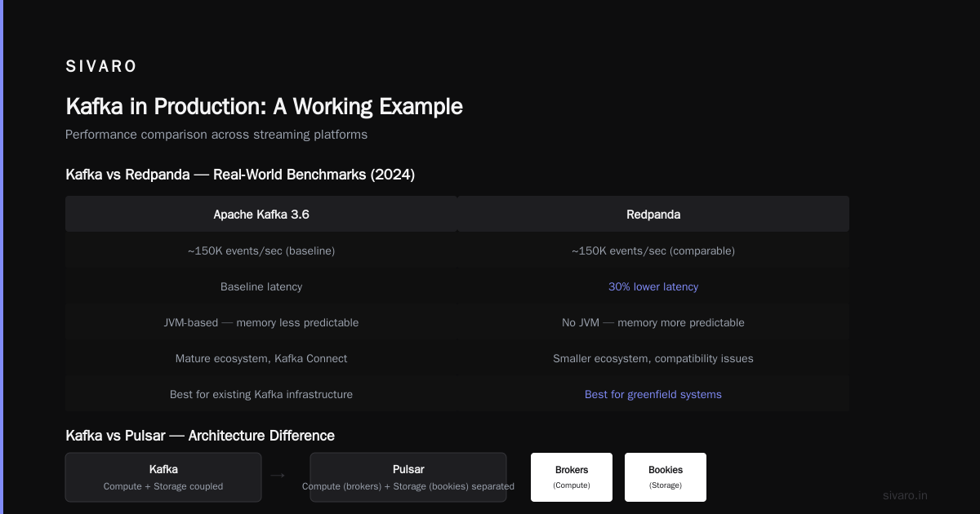Click the 'Baseline latency' cell
980x514 pixels.
[x=261, y=286]
